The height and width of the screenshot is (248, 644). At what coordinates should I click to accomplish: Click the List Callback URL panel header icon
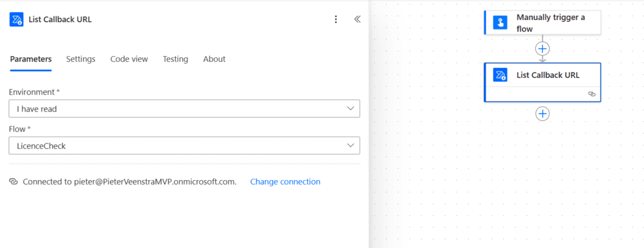click(16, 20)
